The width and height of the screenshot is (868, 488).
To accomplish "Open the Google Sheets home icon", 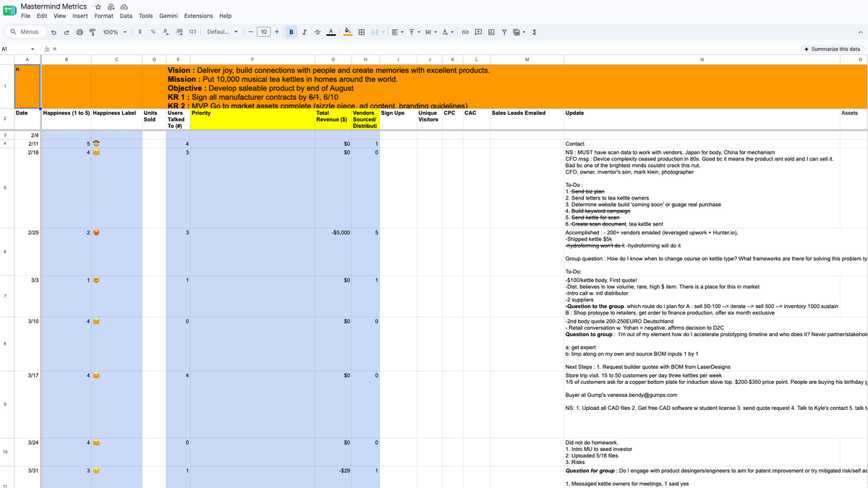I will pos(9,11).
